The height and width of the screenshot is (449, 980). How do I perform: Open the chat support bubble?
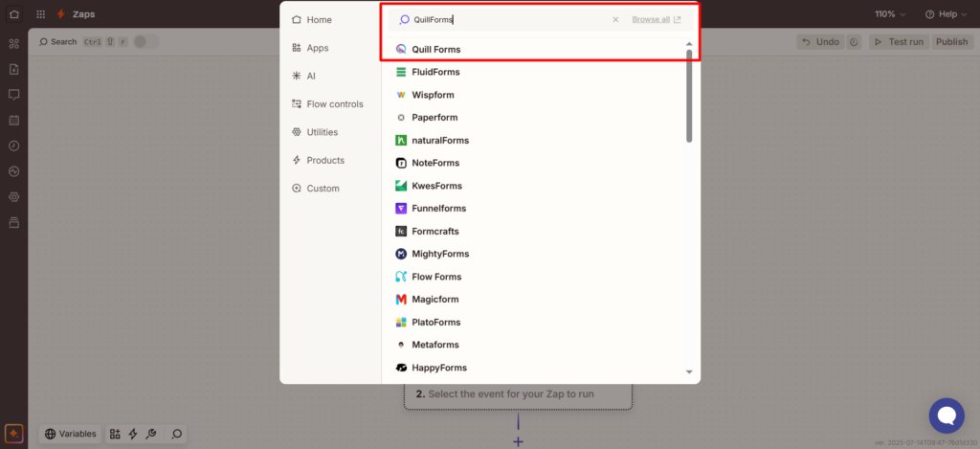(947, 415)
